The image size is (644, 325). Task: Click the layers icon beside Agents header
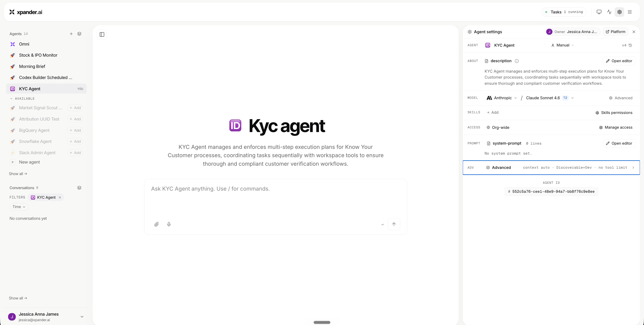pos(79,34)
